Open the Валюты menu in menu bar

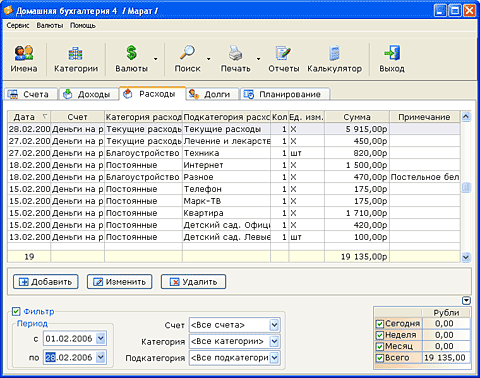[x=50, y=26]
